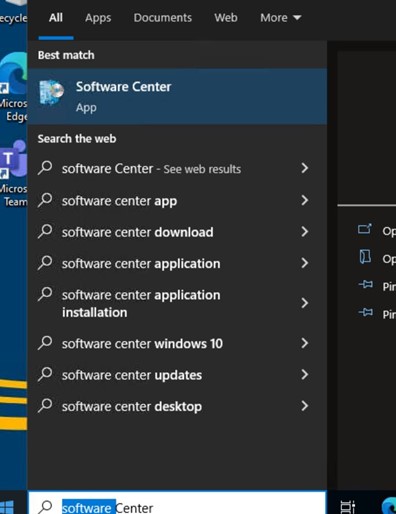396x514 pixels.
Task: Expand arrow beside 'software center app'
Action: tap(304, 200)
